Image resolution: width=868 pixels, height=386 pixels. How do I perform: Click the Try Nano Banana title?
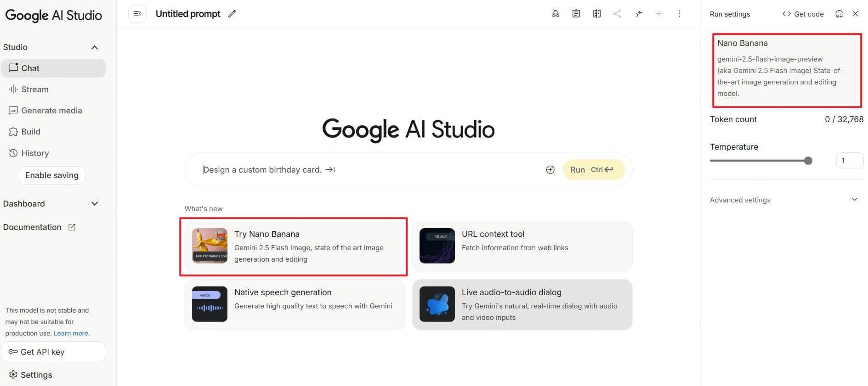[x=267, y=234]
